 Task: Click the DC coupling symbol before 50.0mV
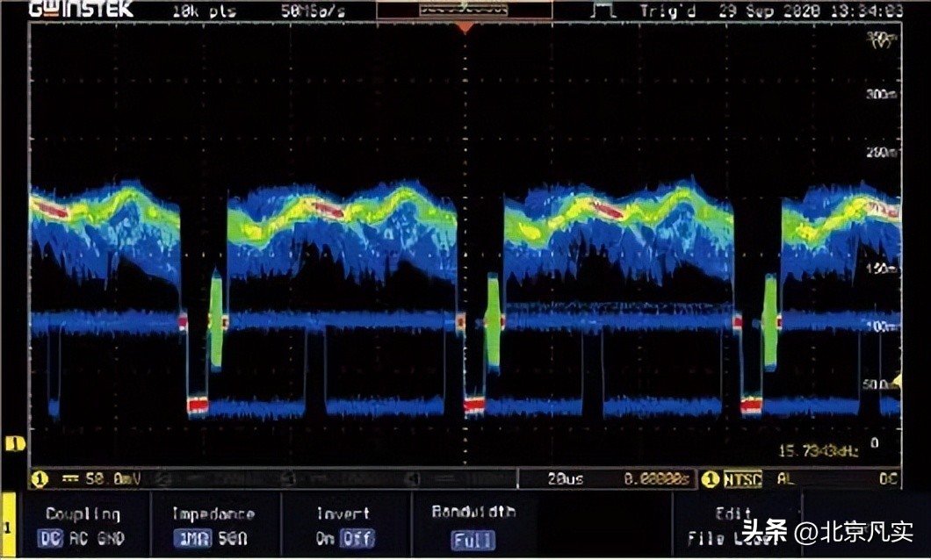(x=69, y=478)
